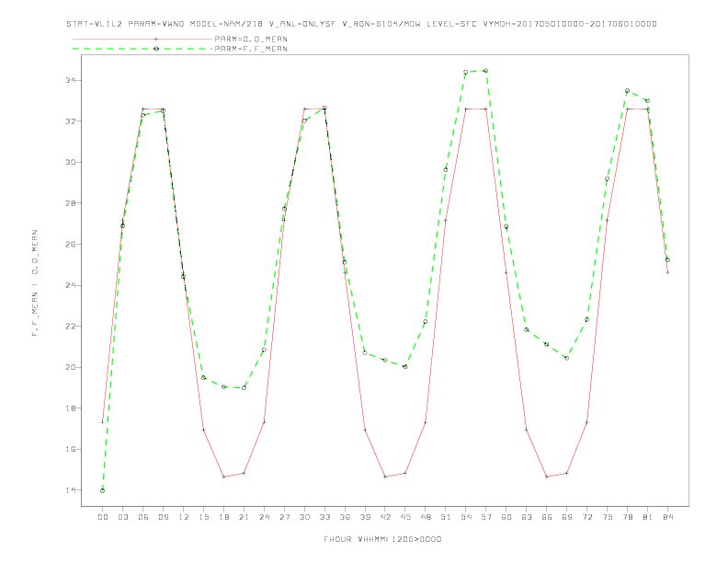This screenshot has height=563, width=728.
Task: Click the y-axis tick label 28
Action: click(70, 203)
